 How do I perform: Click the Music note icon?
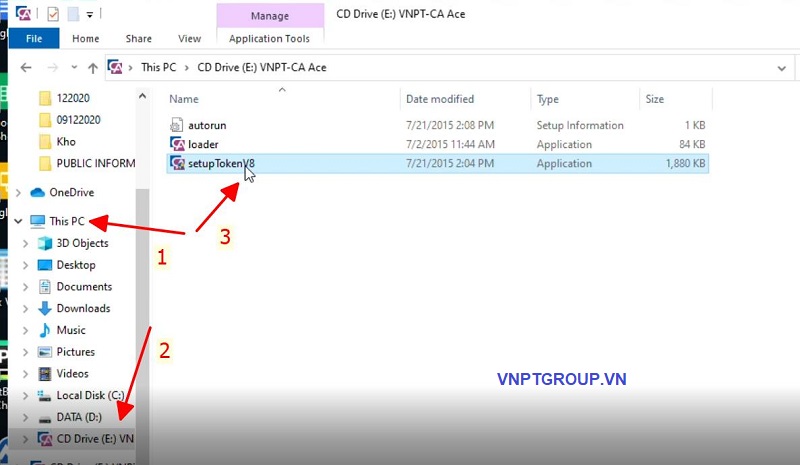click(45, 330)
